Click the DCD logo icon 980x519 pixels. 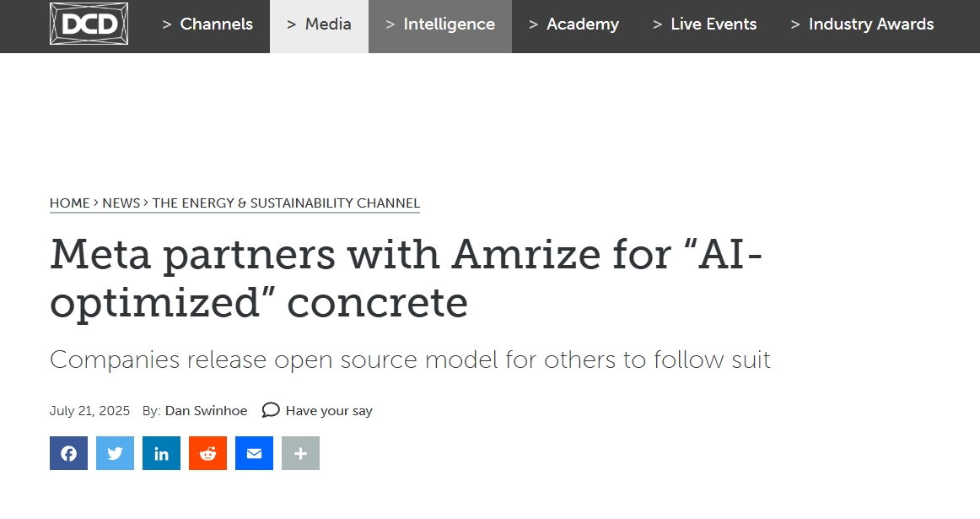(x=89, y=24)
